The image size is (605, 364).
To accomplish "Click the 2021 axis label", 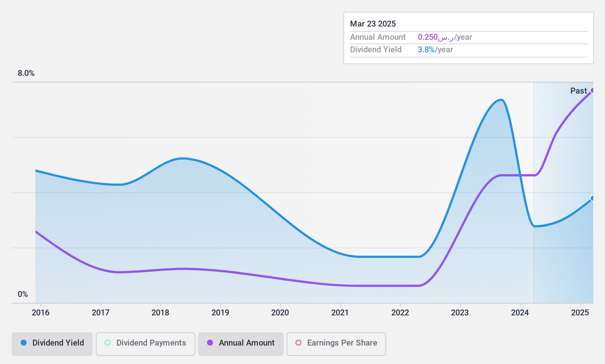I will [x=340, y=313].
